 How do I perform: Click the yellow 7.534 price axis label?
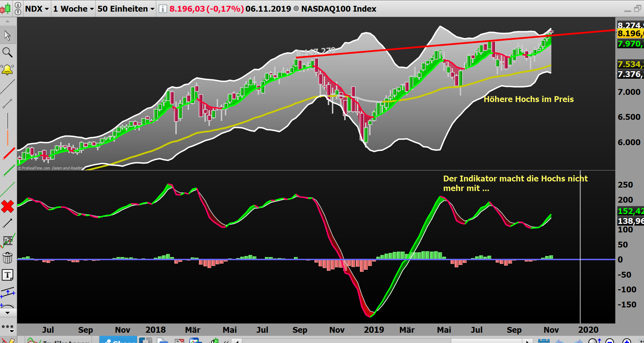tap(630, 64)
